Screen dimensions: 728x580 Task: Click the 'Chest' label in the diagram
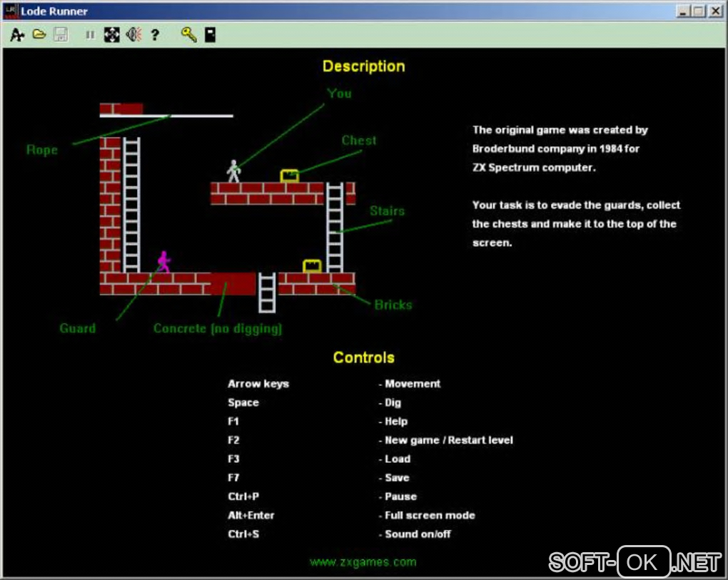click(x=359, y=141)
